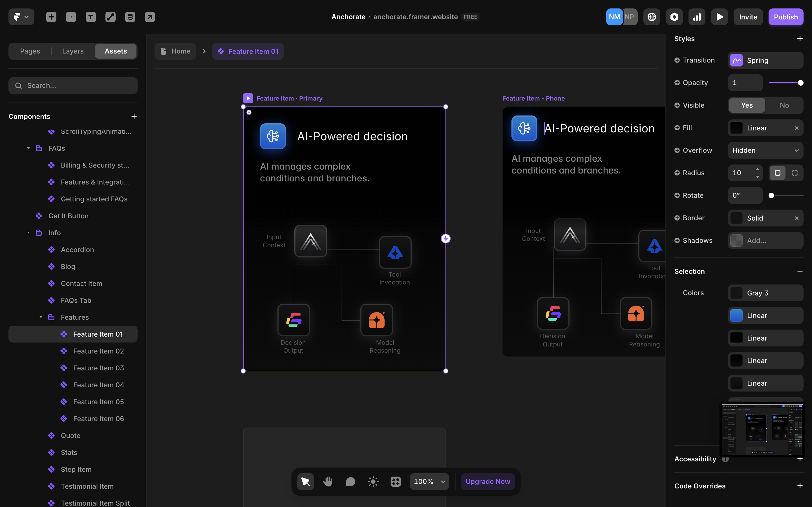This screenshot has height=507, width=812.
Task: Open the Overflow Hidden dropdown
Action: [x=765, y=151]
